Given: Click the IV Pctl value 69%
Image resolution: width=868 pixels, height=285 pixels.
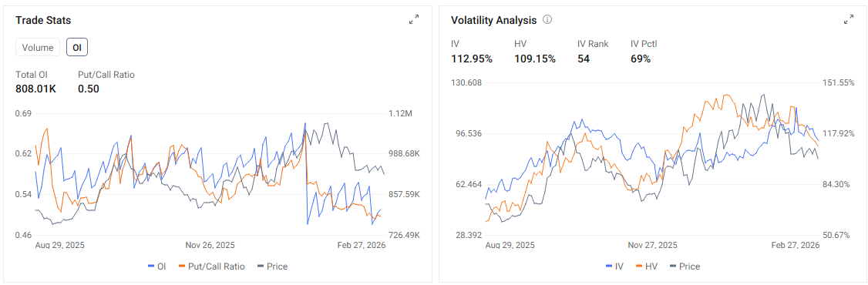Looking at the screenshot, I should coord(641,59).
